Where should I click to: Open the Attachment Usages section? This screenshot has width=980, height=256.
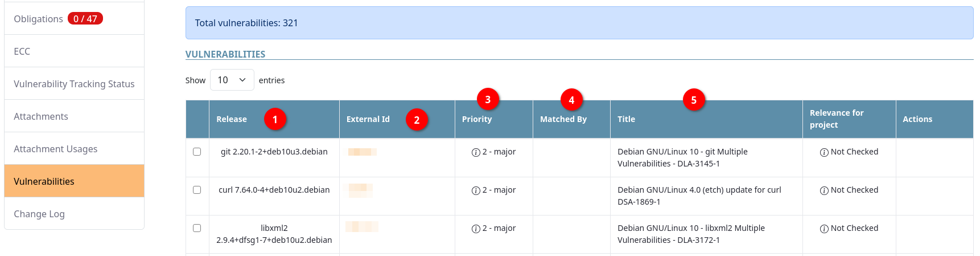tap(55, 149)
